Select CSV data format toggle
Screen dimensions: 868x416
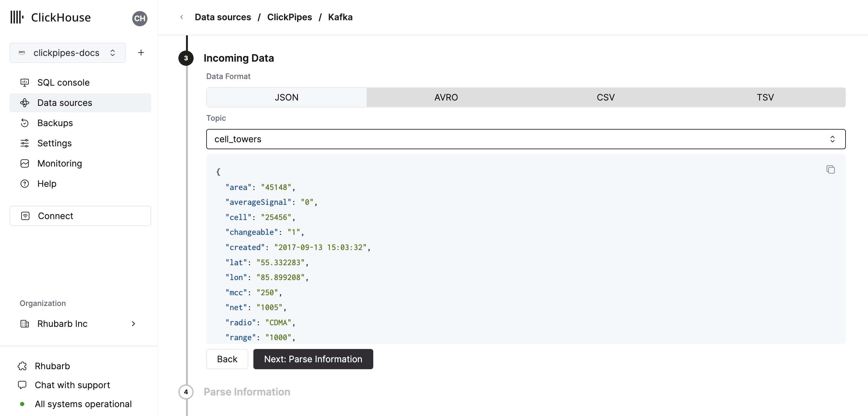pos(605,97)
